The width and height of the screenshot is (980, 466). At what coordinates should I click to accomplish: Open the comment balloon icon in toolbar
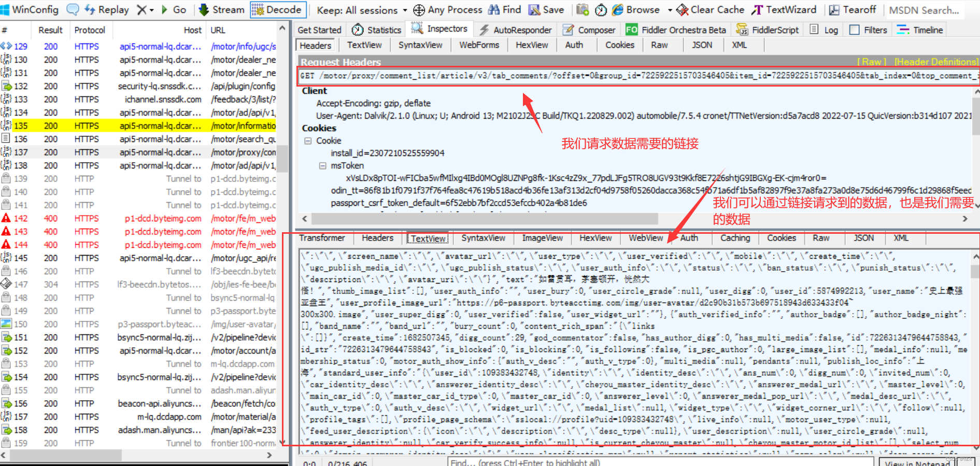(73, 9)
